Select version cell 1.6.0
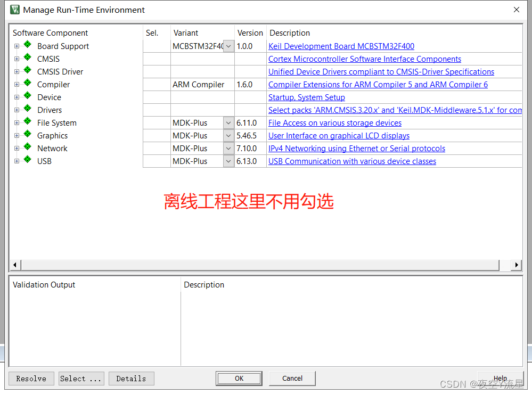The width and height of the screenshot is (532, 394). pos(250,85)
